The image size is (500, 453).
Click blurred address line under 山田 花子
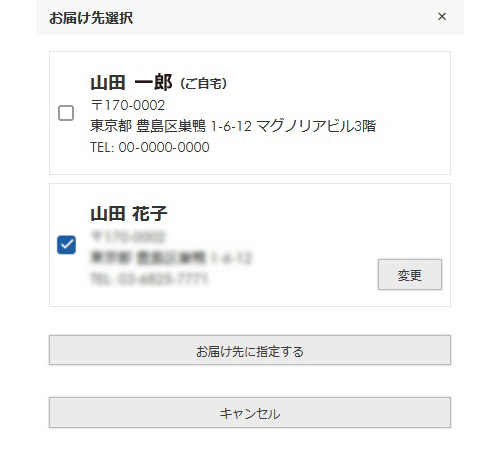tap(171, 258)
